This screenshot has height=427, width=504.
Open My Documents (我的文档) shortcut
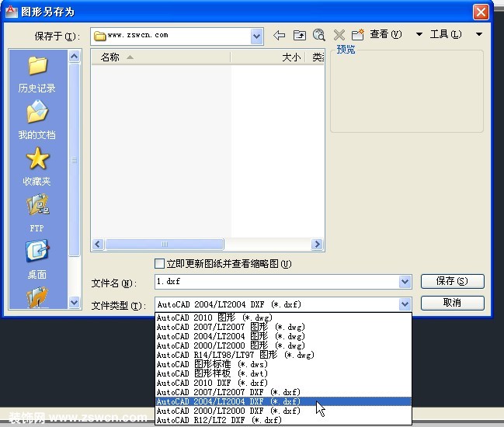[37, 120]
